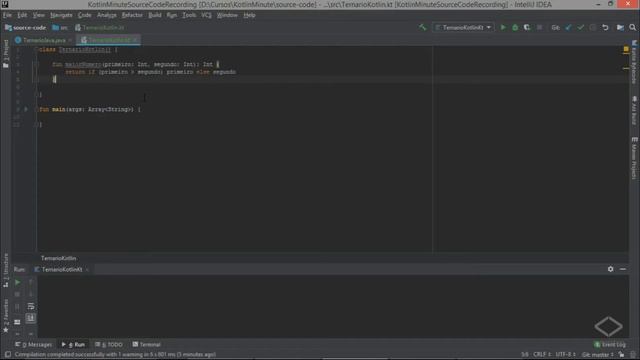Run with coverage using the toolbar icon

click(527, 27)
